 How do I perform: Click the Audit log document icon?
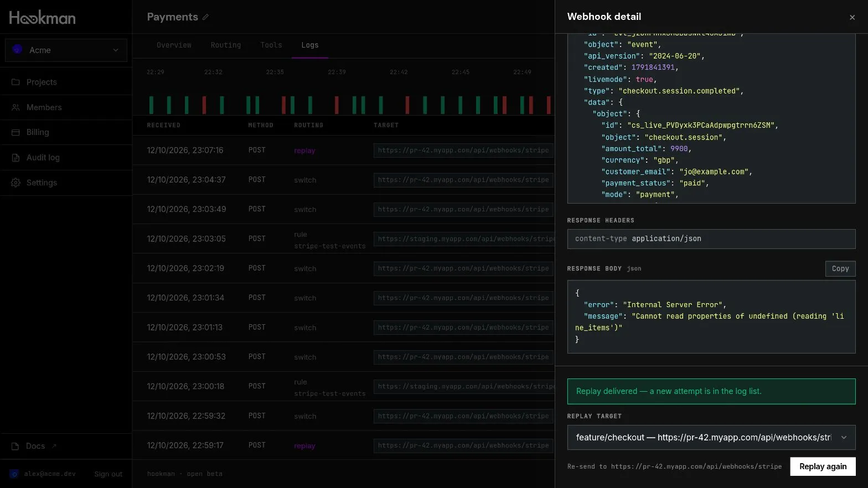coord(15,158)
